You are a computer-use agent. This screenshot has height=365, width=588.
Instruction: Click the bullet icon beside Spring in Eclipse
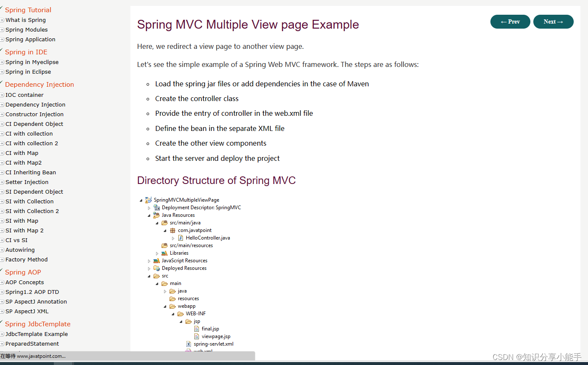pos(2,72)
